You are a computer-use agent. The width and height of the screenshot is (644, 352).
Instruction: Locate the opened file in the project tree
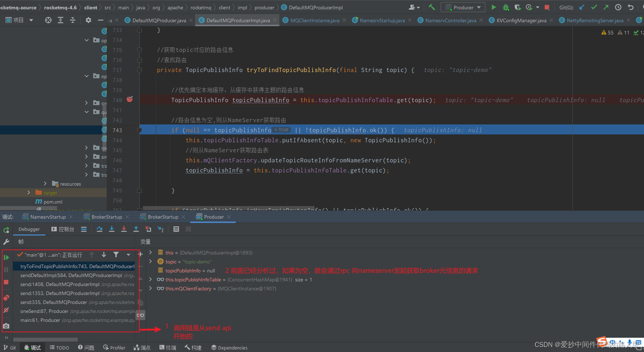48,20
